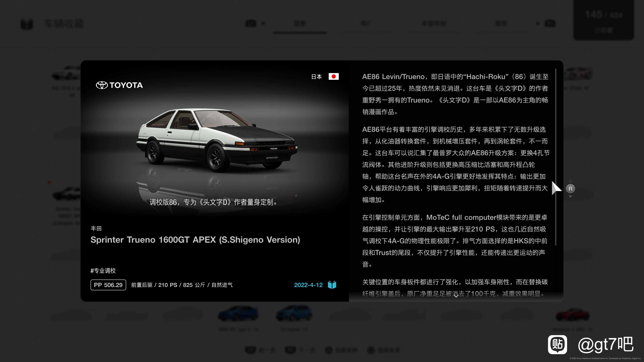
Task: Click the description panel's vertical scrollbar
Action: [556, 157]
